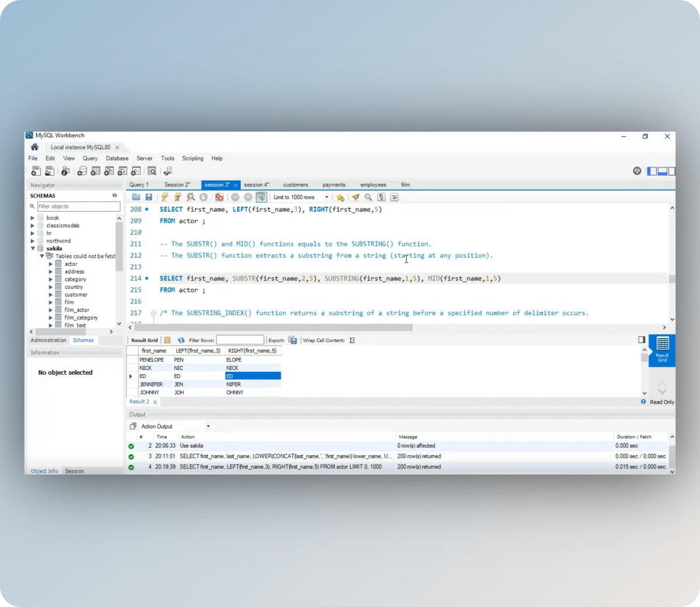The image size is (700, 607).
Task: Click the create new function icon
Action: 136,171
